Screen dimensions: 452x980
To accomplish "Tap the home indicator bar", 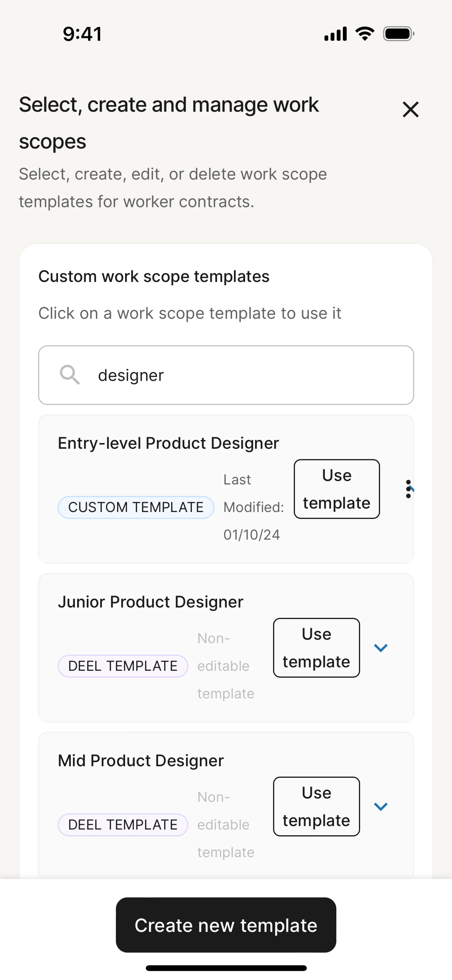I will 226,968.
